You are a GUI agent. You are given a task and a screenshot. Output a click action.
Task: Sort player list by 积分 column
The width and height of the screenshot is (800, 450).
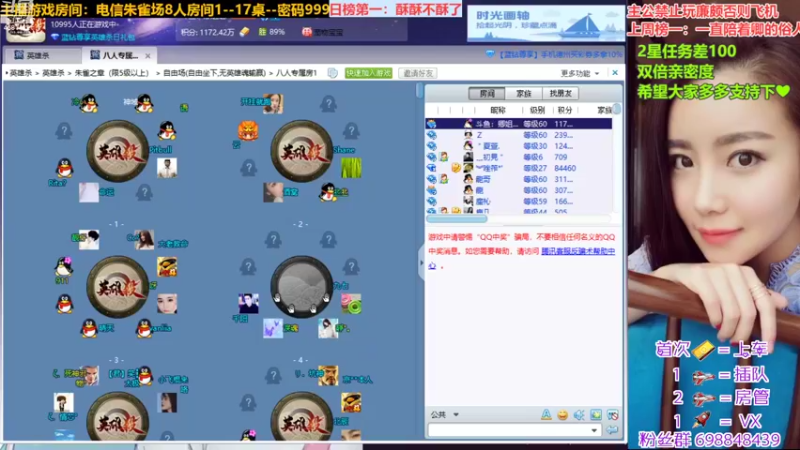tap(565, 110)
